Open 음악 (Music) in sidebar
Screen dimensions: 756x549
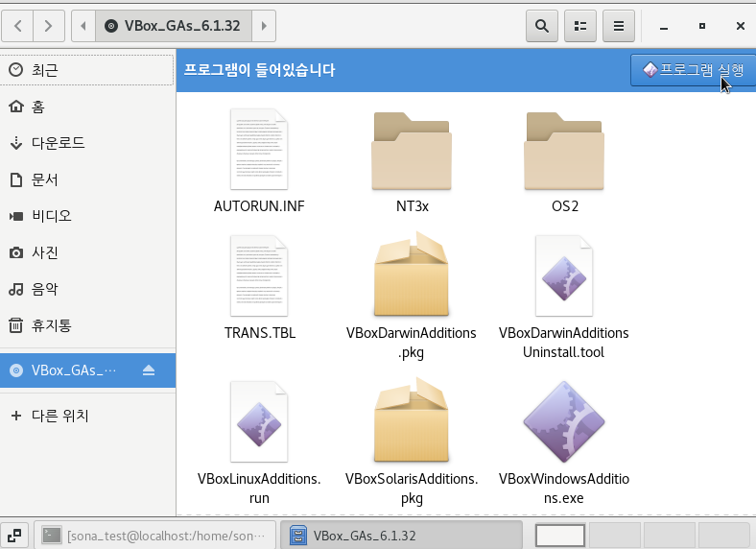87,289
